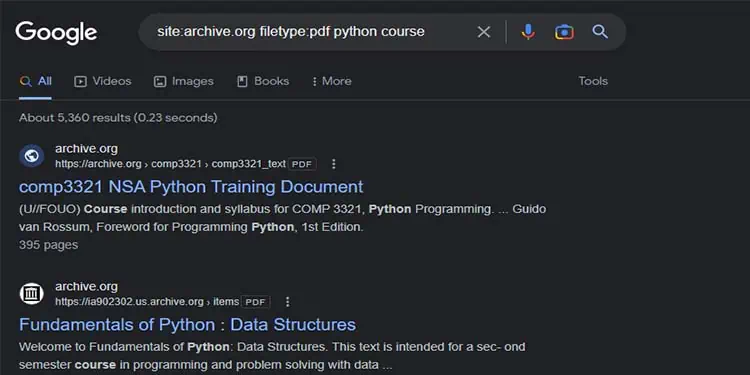Open the search Tools options
Screen dimensions: 750x375
click(x=593, y=81)
